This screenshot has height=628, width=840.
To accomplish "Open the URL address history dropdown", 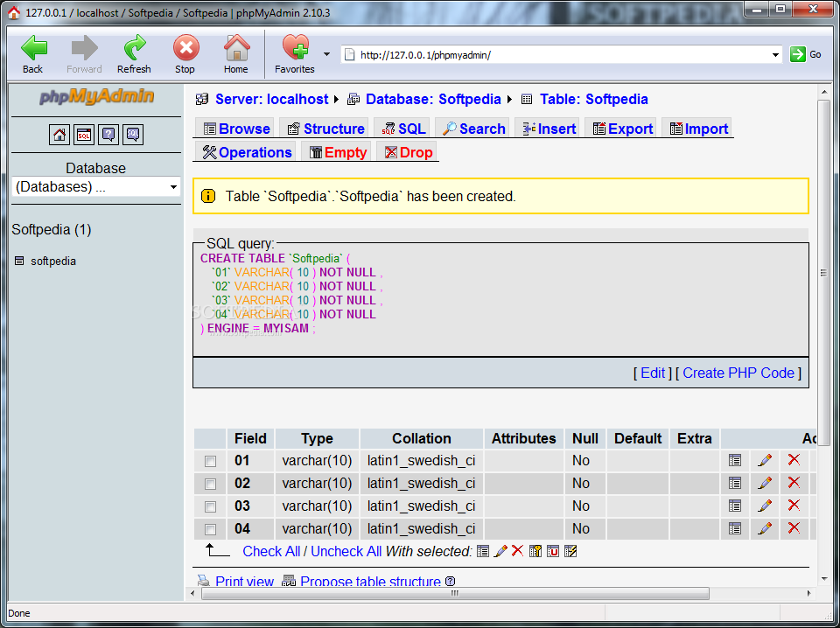I will click(774, 54).
